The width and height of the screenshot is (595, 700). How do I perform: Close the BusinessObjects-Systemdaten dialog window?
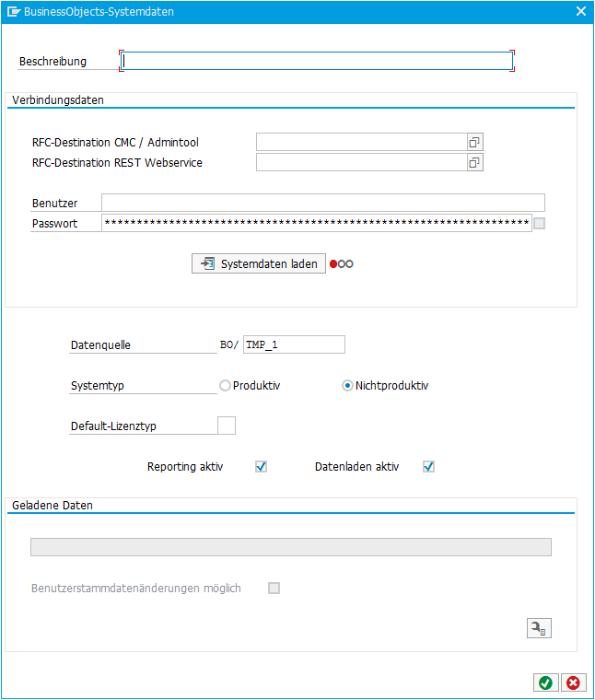580,11
